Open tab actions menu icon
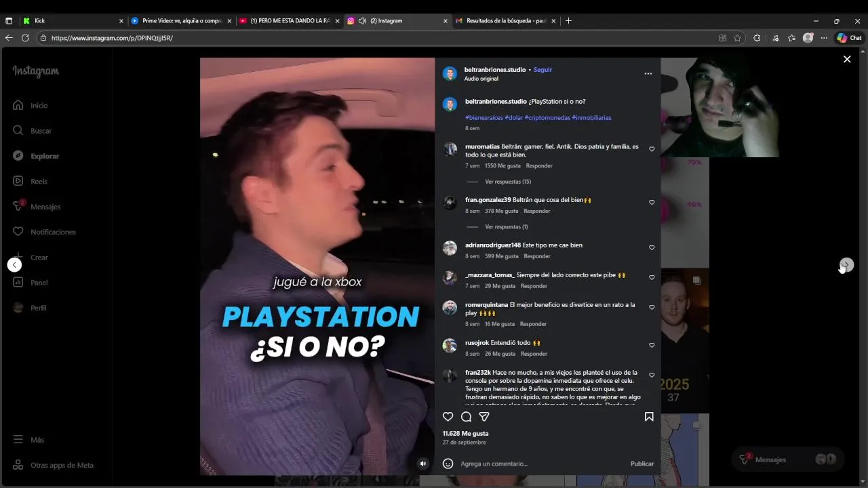Image resolution: width=868 pixels, height=488 pixels. click(x=9, y=21)
